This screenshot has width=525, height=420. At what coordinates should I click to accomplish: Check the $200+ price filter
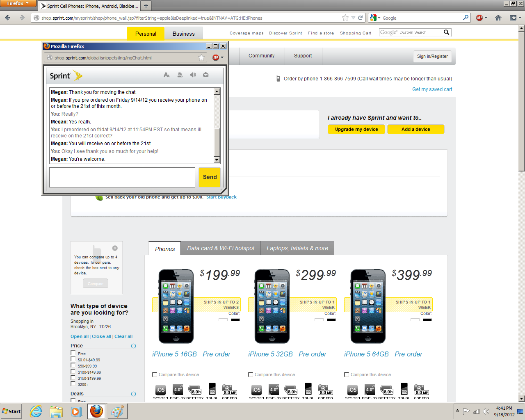pyautogui.click(x=73, y=384)
